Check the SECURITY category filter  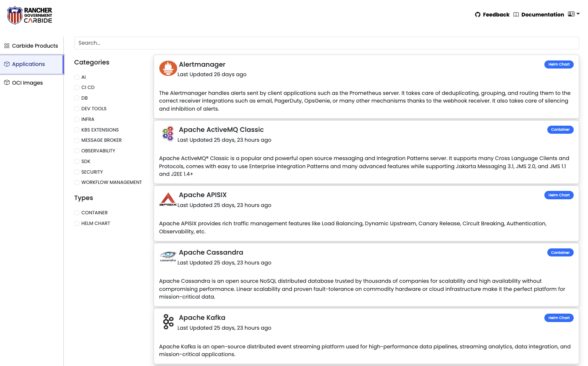[77, 172]
